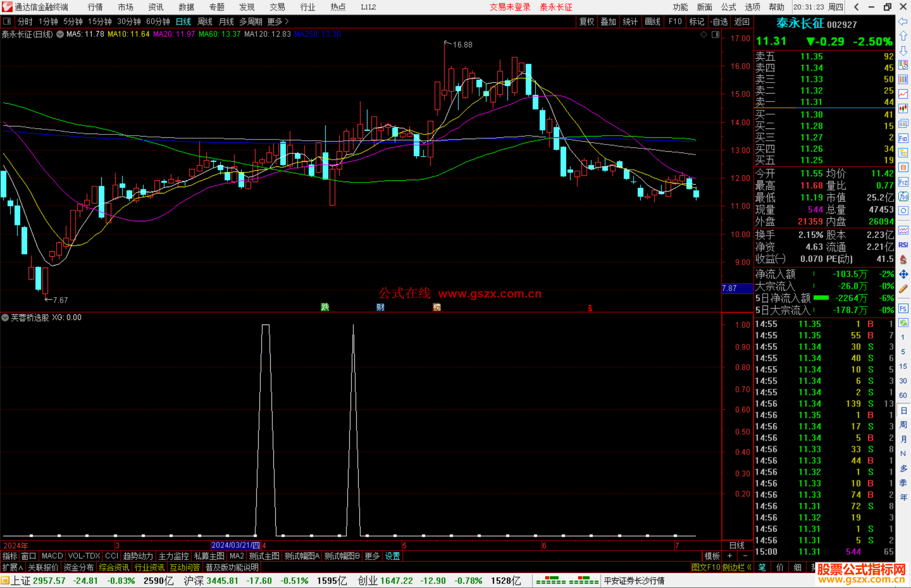This screenshot has width=911, height=588.
Task: Click the RSI indicator icon in sidebar
Action: (903, 245)
